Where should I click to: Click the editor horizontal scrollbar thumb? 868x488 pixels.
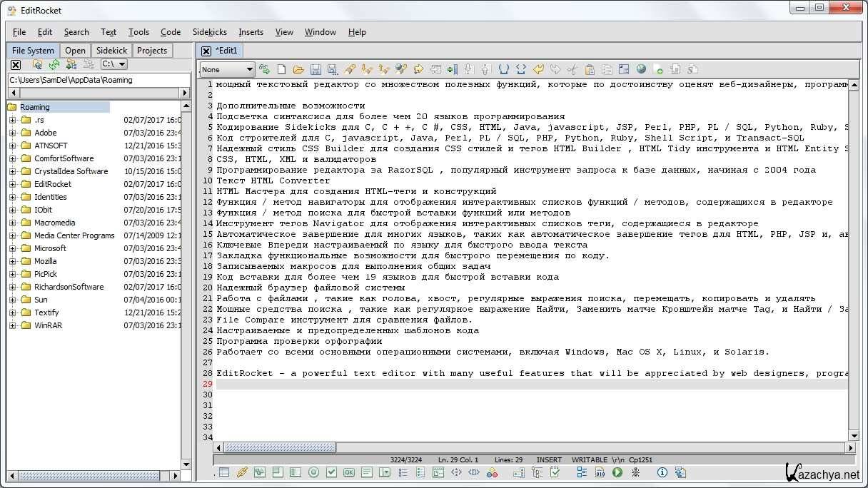[x=279, y=447]
